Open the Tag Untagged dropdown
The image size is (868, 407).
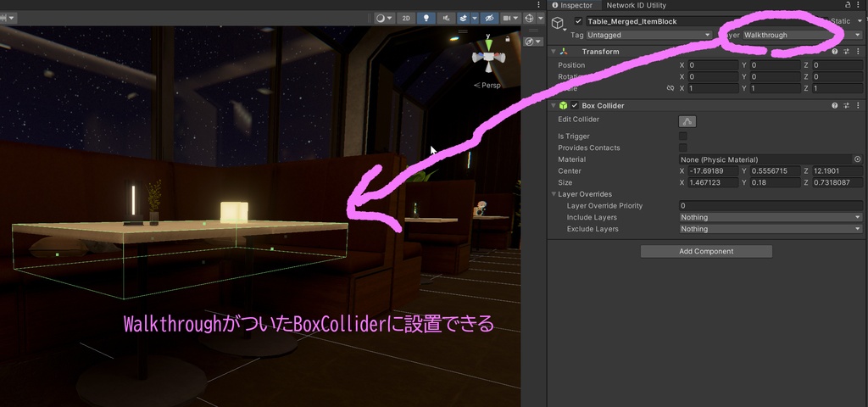point(648,35)
